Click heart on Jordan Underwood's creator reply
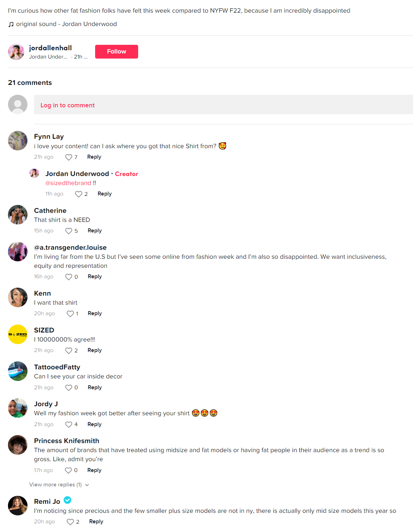Screen dimensions: 413x532 click(78, 194)
